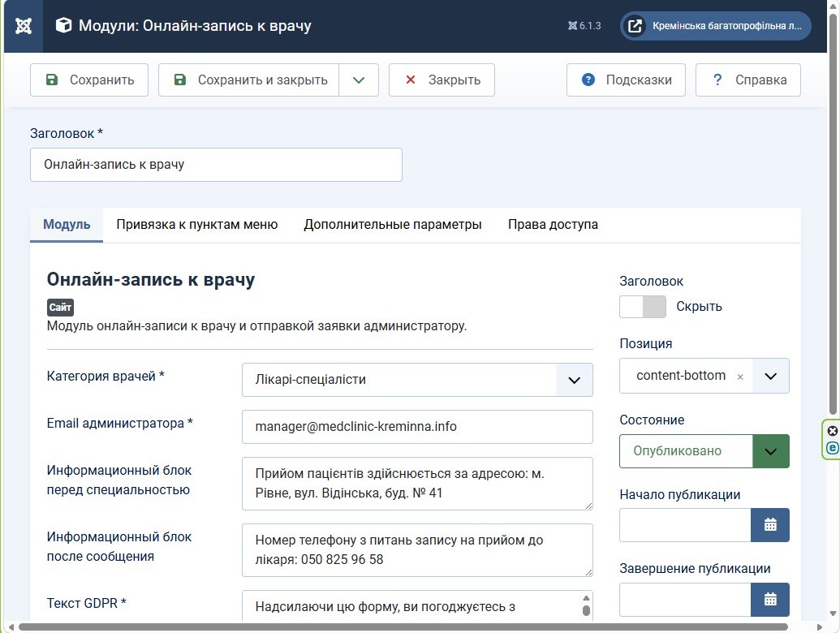Click the Текст GDPR textarea
840x633 pixels.
coord(417,606)
